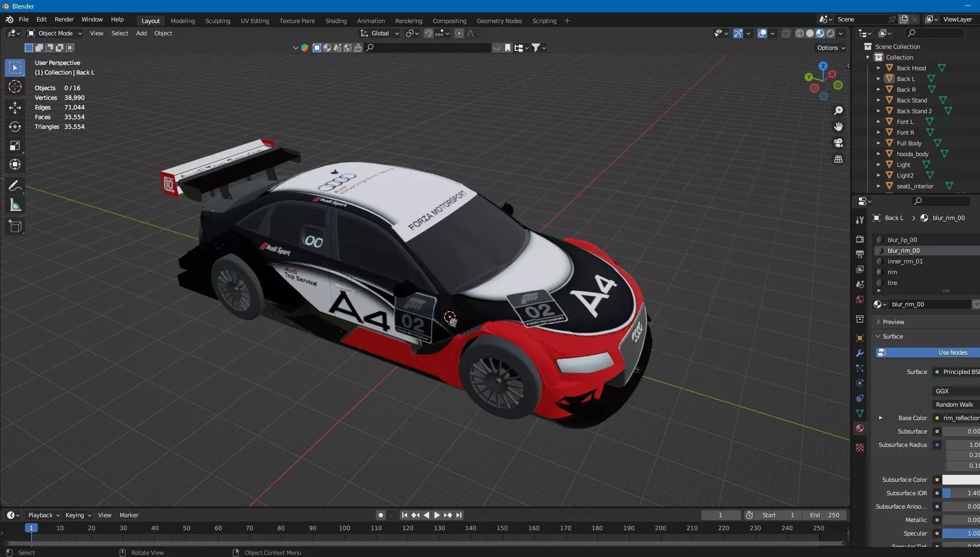Viewport: 980px width, 557px height.
Task: Toggle proportional editing
Action: pyautogui.click(x=459, y=33)
